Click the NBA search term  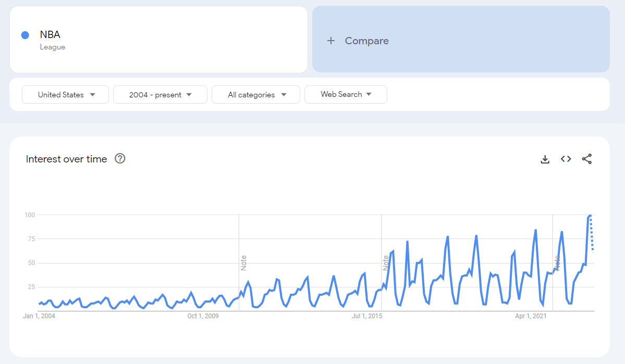click(x=50, y=35)
